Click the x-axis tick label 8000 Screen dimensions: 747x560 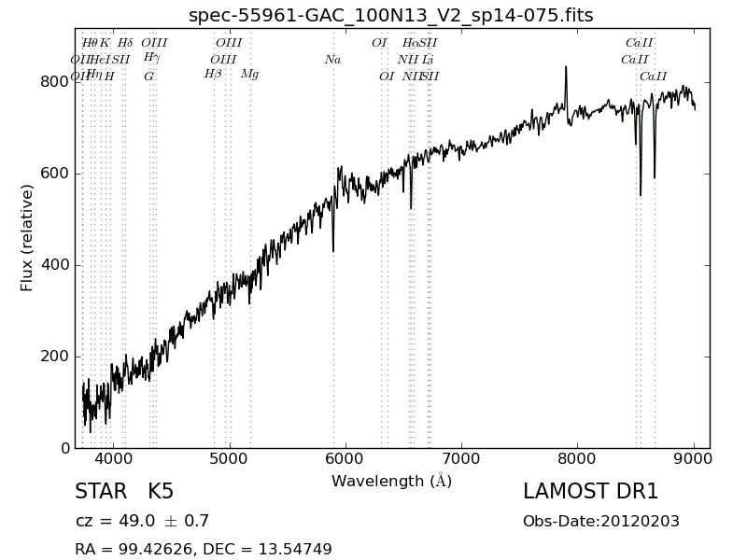point(578,459)
